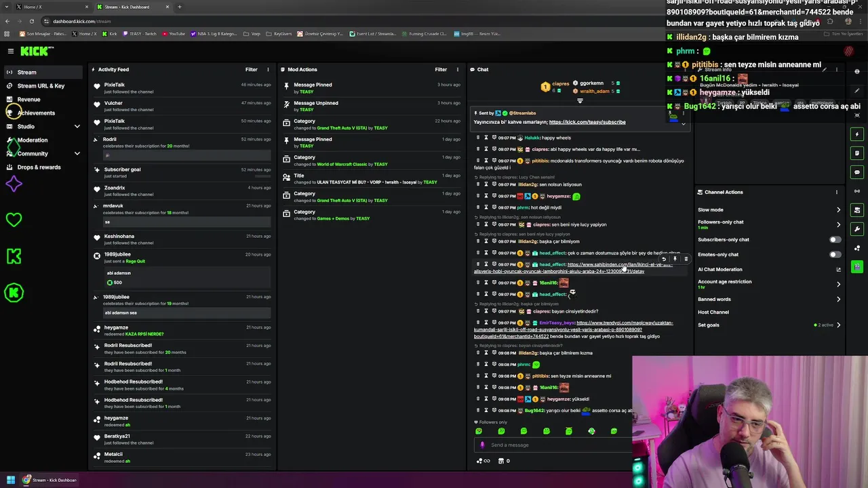Open the KeyGivers bookmark folder
Image resolution: width=868 pixels, height=488 pixels.
279,33
